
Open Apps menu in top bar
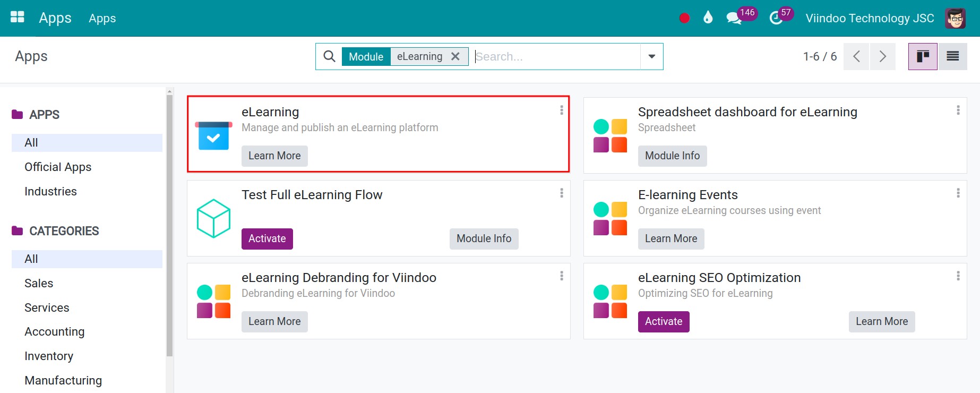click(x=102, y=18)
